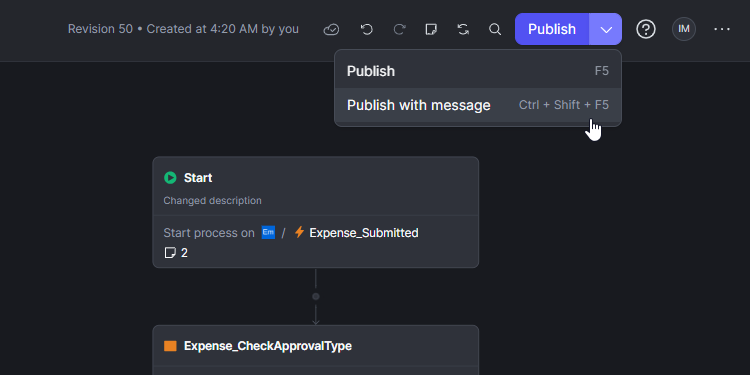Click the green Start play icon

pyautogui.click(x=170, y=178)
